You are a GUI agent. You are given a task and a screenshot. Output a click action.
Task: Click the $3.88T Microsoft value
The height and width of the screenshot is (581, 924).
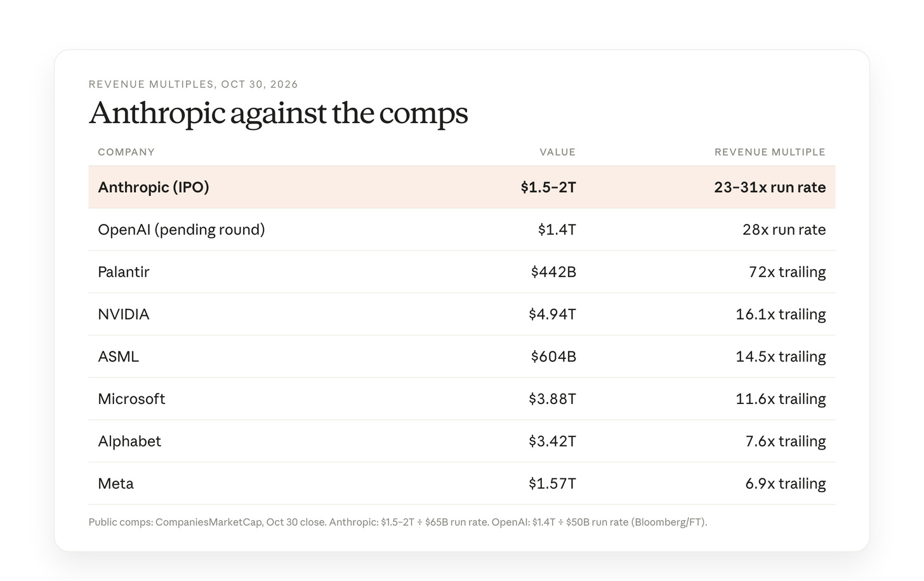pyautogui.click(x=552, y=399)
